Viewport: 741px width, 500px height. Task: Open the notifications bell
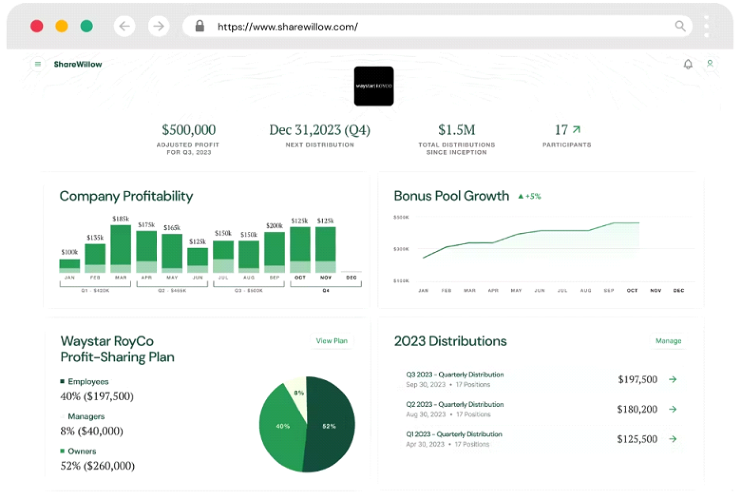(688, 64)
